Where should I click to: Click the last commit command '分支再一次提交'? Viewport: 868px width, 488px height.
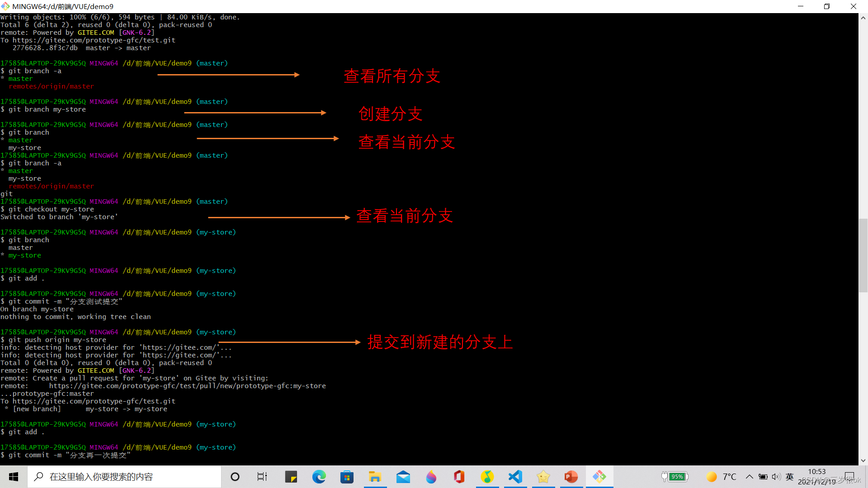(66, 455)
